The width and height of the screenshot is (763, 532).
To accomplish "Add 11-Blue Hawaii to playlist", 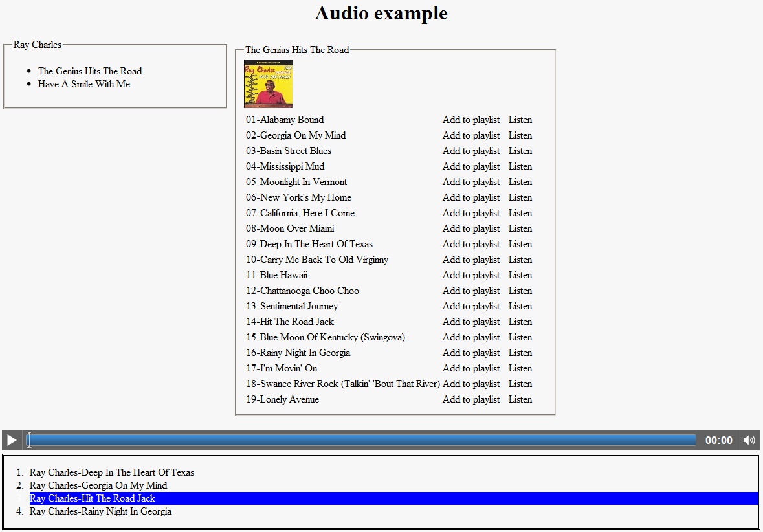I will (x=471, y=276).
